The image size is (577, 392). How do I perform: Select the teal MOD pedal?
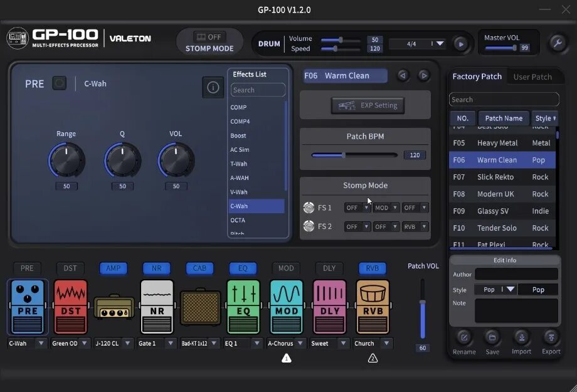[x=286, y=307]
